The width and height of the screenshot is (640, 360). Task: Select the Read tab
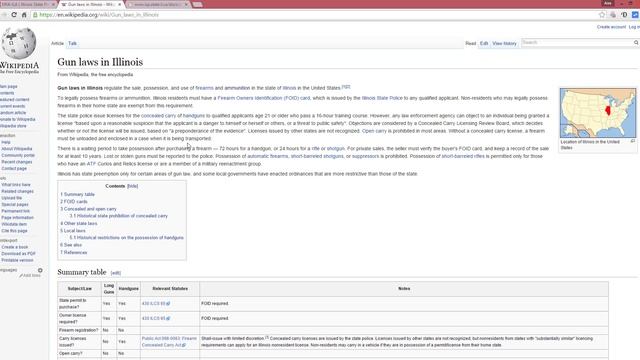(x=471, y=43)
